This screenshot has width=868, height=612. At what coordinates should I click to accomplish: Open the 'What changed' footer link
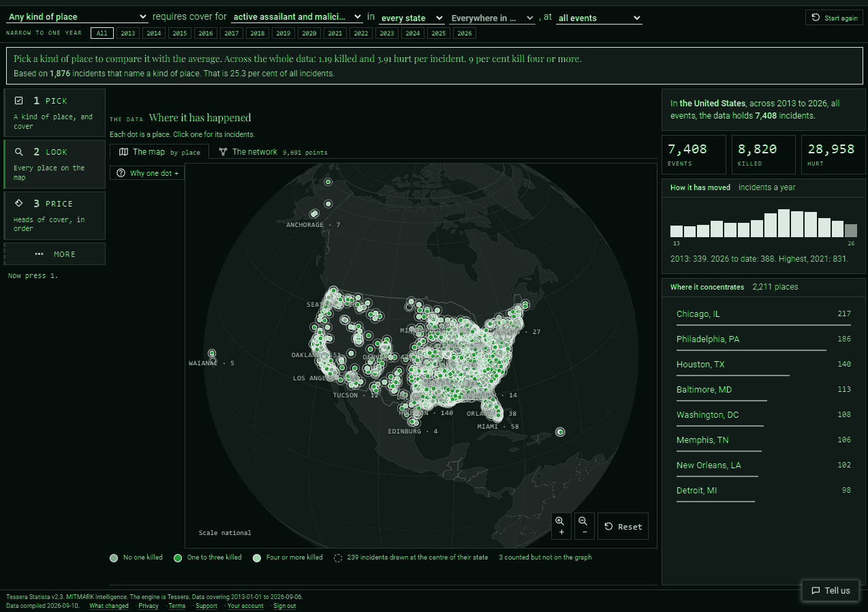[x=109, y=606]
